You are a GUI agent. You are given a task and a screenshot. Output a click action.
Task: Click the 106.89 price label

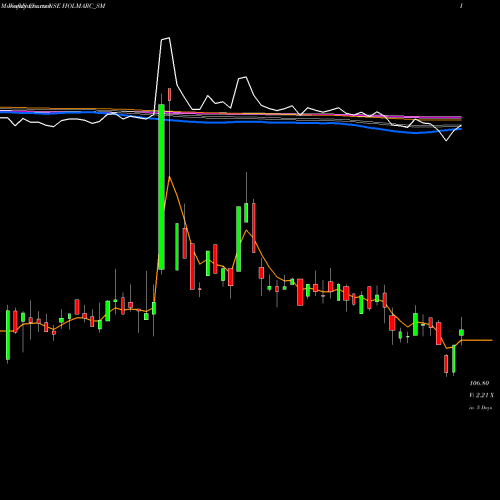[479, 383]
